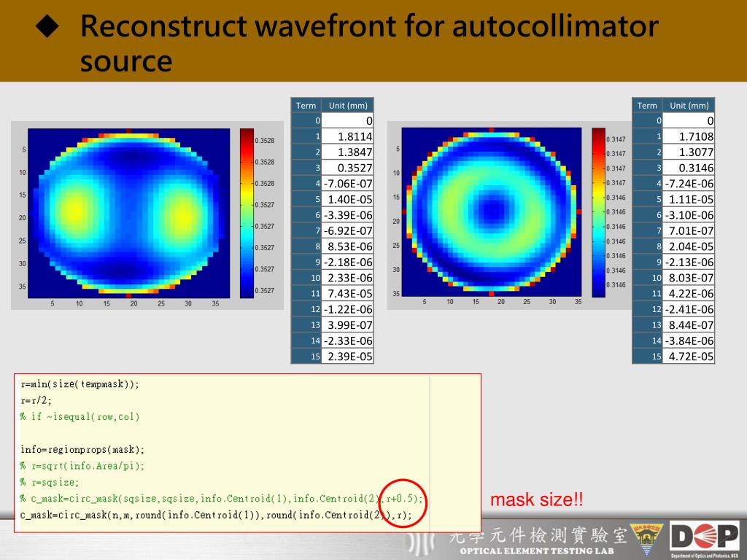Select the cell with value -2.33E-06

tap(348, 341)
